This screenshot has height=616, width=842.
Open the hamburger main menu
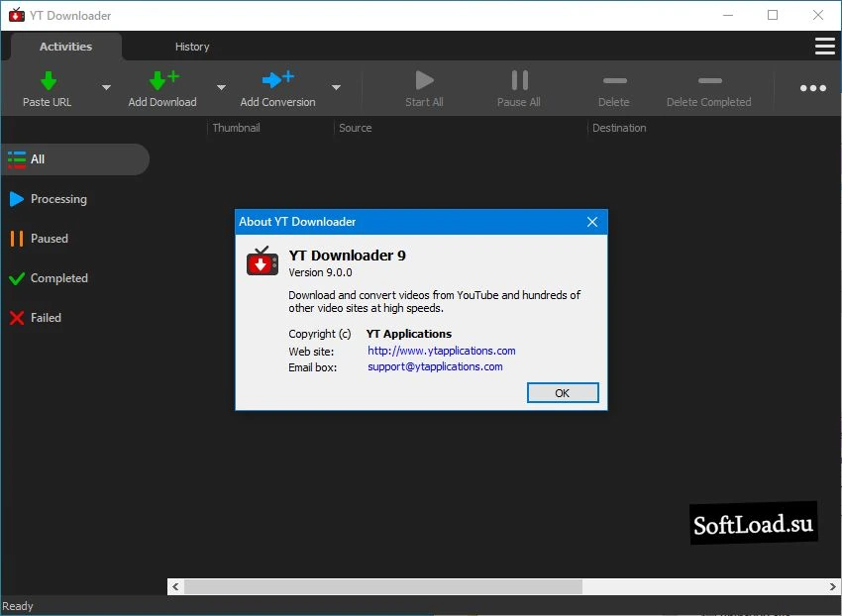click(825, 47)
